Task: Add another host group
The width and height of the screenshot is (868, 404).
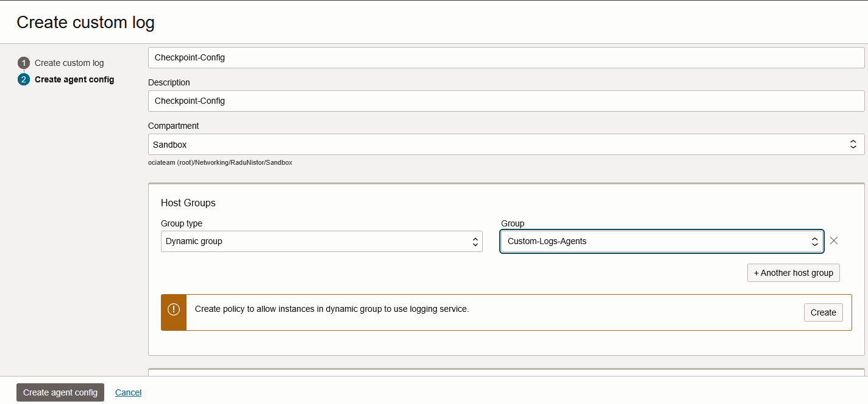Action: (x=793, y=273)
